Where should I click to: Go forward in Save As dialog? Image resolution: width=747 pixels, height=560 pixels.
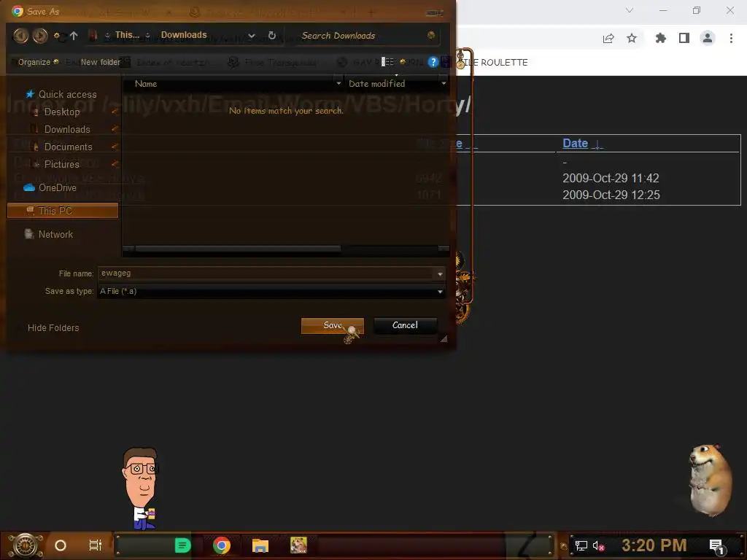click(x=40, y=35)
